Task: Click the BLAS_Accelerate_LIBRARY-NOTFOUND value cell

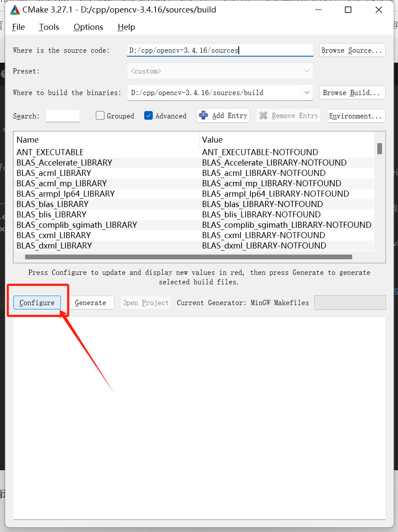Action: point(275,162)
